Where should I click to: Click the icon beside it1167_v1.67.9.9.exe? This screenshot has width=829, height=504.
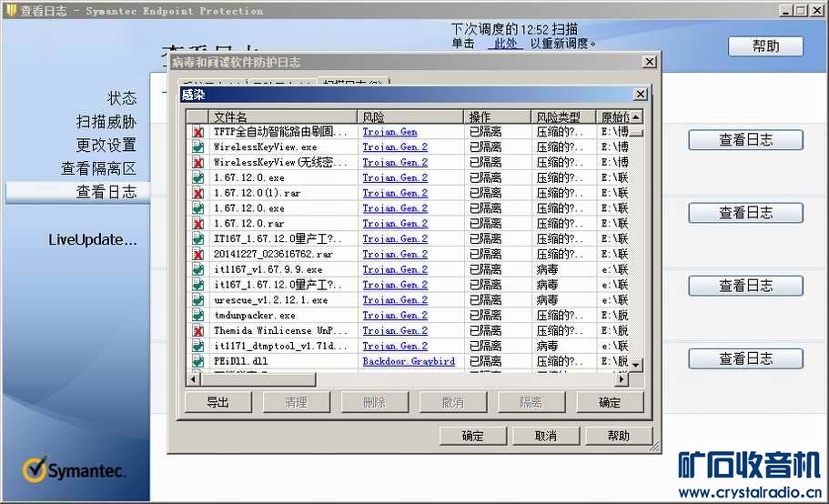[x=198, y=269]
